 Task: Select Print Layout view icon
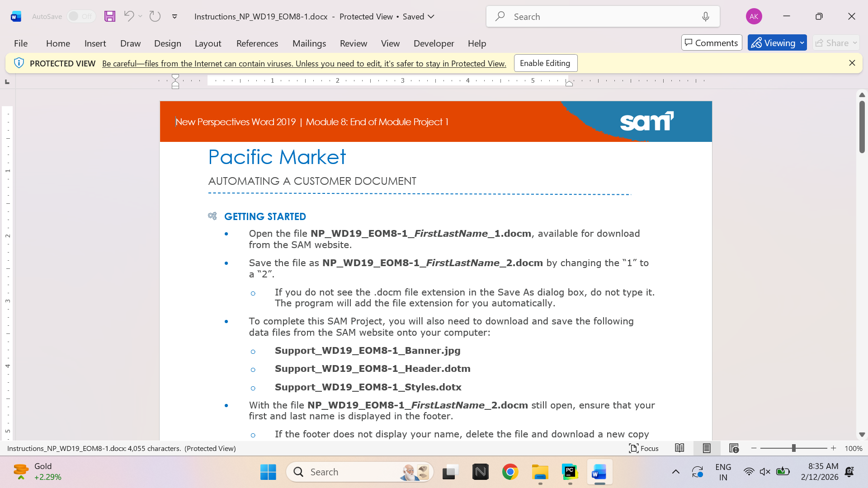(707, 448)
